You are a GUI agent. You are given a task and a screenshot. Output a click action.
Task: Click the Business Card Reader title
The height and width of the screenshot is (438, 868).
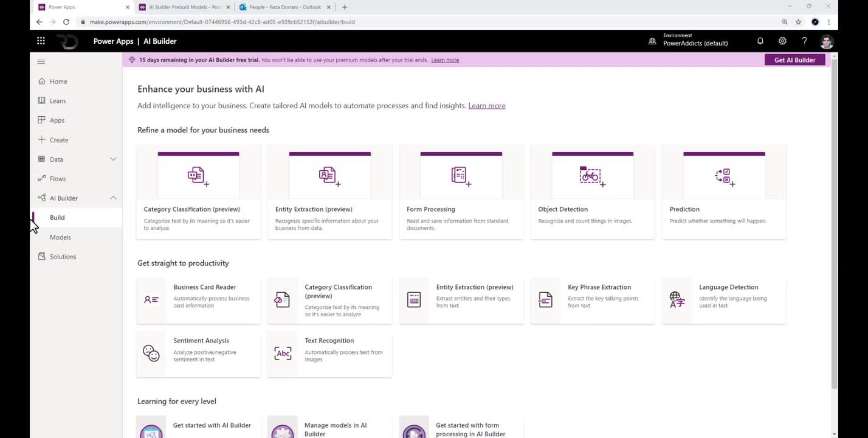point(205,287)
